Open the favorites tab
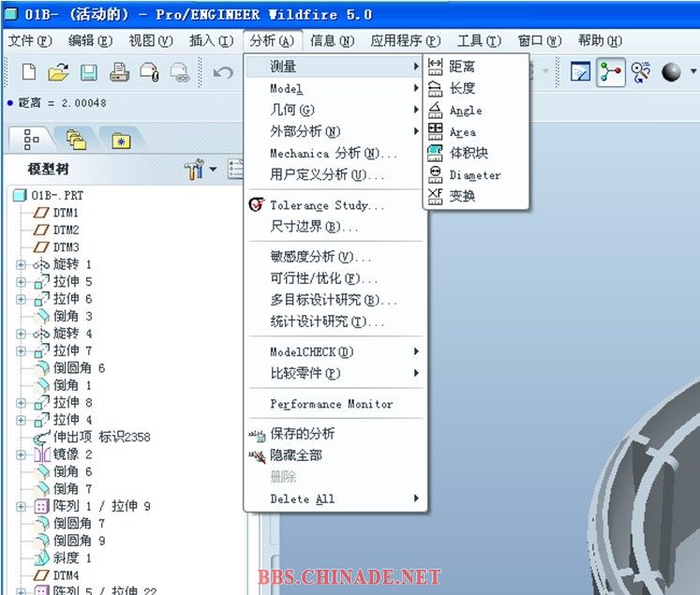This screenshot has height=595, width=700. pyautogui.click(x=121, y=141)
